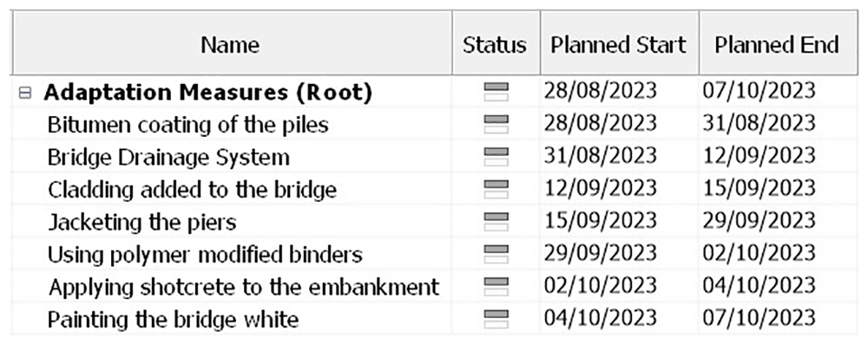This screenshot has height=345, width=868.
Task: Click status icon for Bridge Drainage System
Action: (x=496, y=157)
